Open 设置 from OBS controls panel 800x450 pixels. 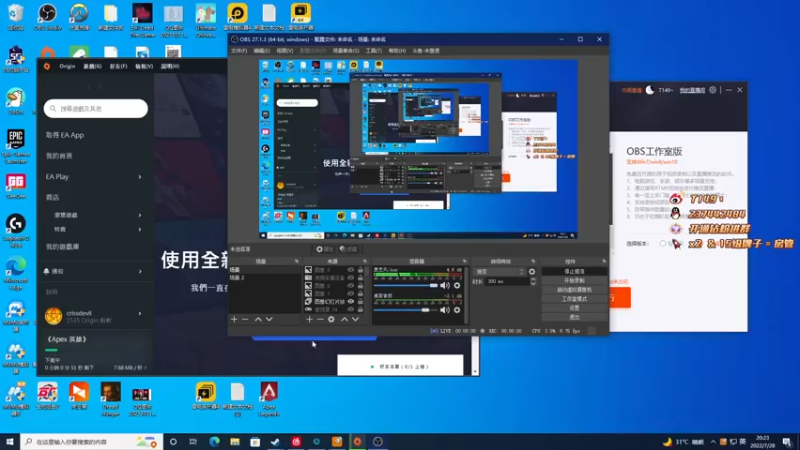[574, 308]
